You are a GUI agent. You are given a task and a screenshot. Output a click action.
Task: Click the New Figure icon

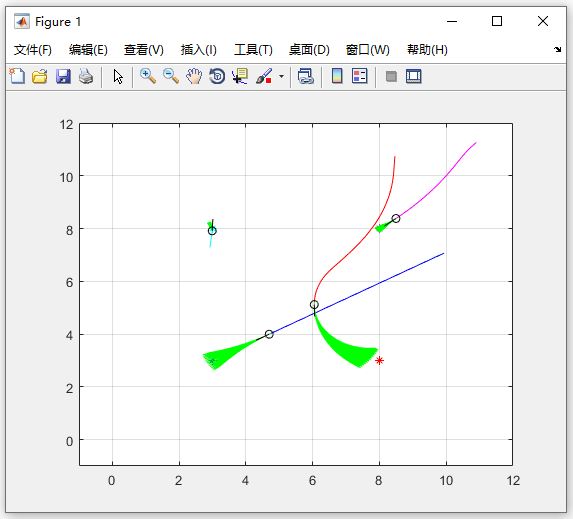[x=17, y=76]
